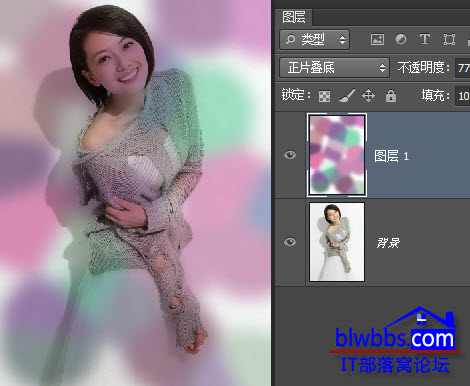Click the 不透明度 opacity value field
The image size is (470, 386).
coord(462,68)
